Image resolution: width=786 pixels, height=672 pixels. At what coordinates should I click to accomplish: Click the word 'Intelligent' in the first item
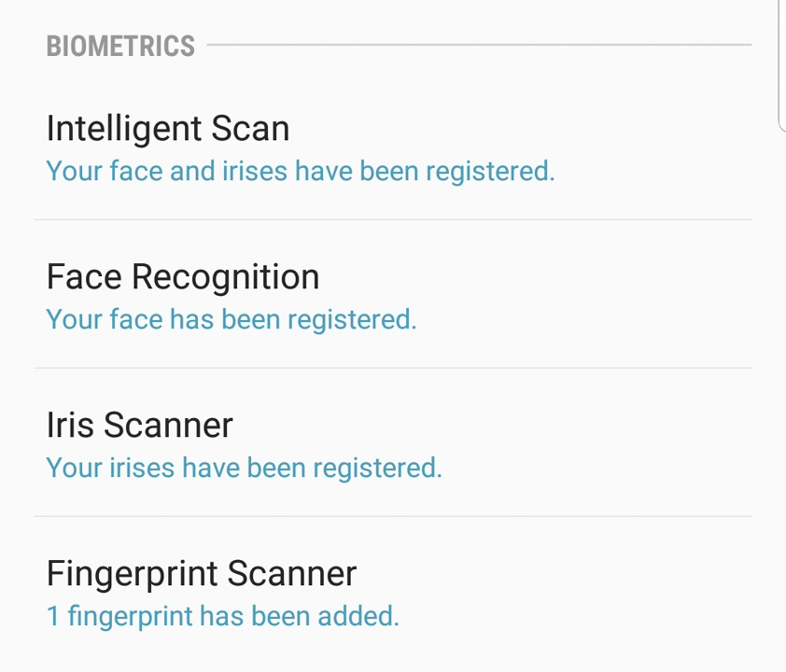(x=124, y=130)
